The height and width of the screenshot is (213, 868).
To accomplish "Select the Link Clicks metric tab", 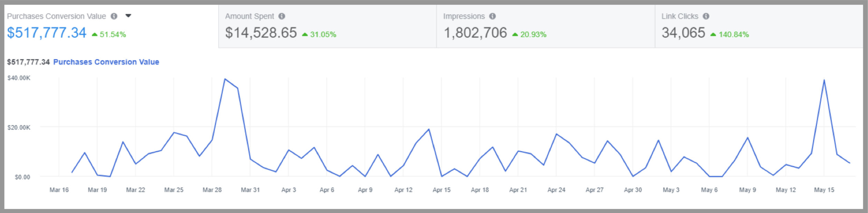I will (x=759, y=26).
